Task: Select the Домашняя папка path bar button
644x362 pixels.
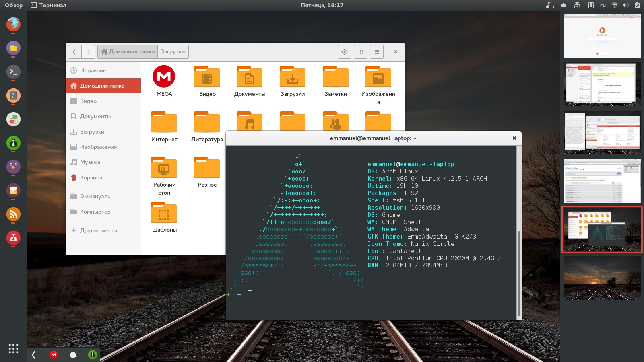Action: tap(128, 51)
